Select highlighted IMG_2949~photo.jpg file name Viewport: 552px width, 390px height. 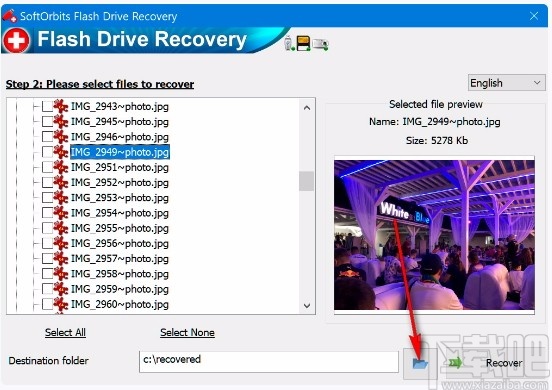click(120, 152)
